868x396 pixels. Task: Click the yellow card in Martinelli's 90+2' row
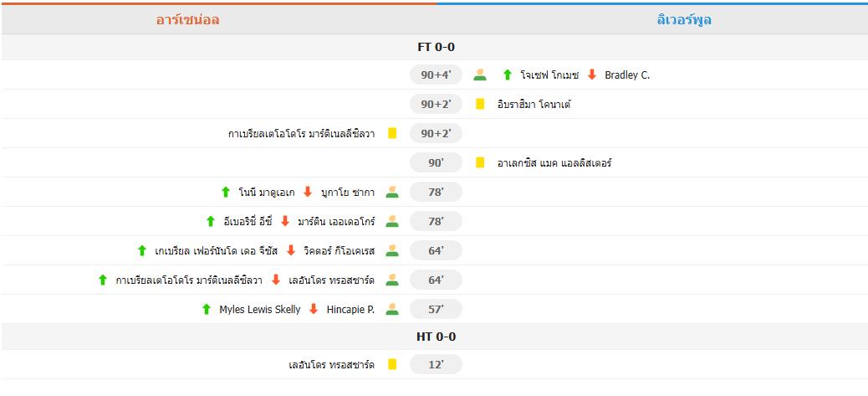click(x=392, y=133)
